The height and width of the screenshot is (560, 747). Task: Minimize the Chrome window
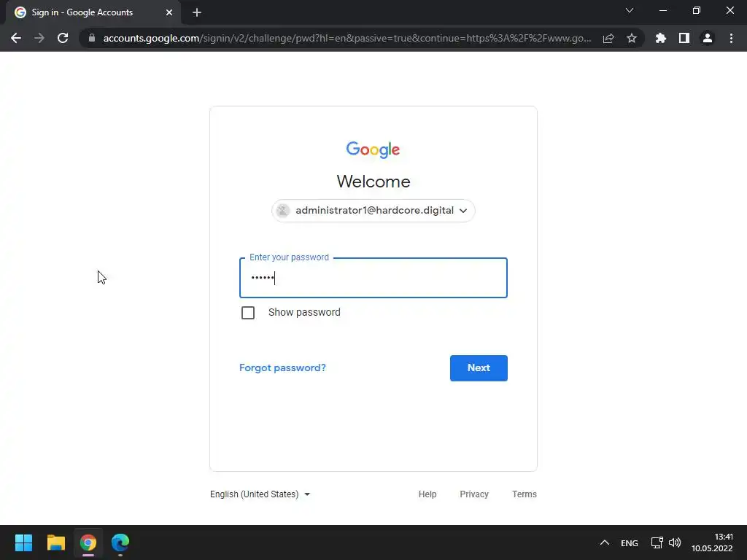663,10
